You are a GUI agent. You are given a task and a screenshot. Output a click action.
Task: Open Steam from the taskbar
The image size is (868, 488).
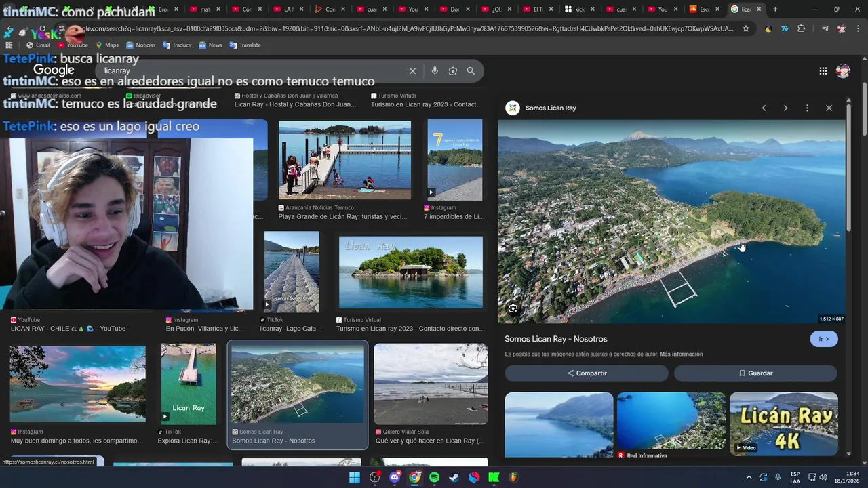[454, 477]
